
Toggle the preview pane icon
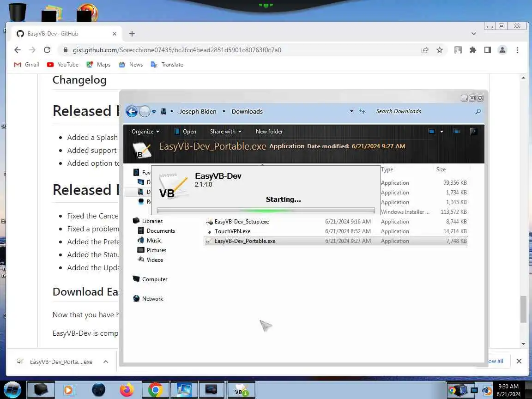click(457, 131)
